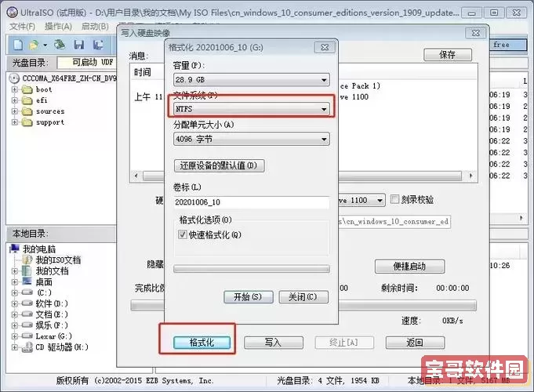Viewport: 534px width, 392px height.
Task: Expand the support folder node
Action: tap(14, 122)
